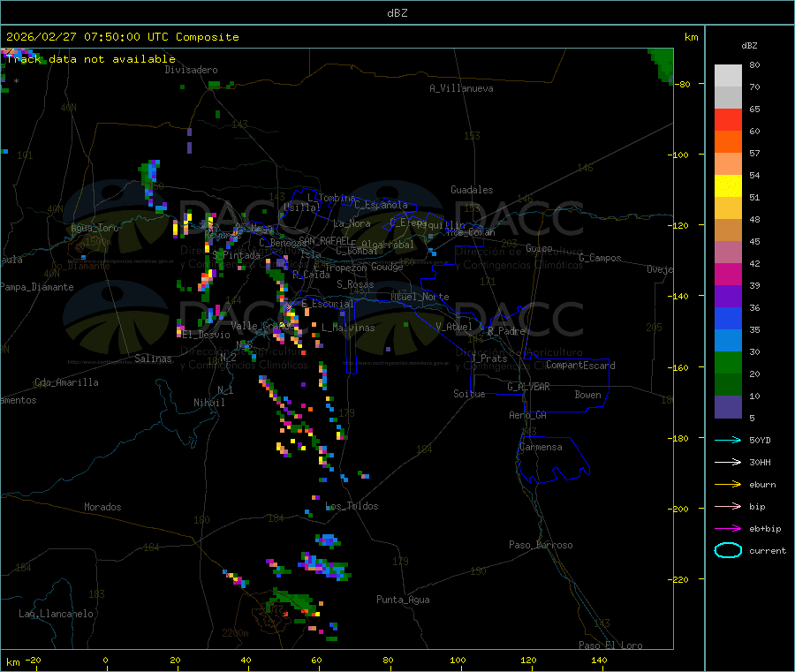Click the 'El_Desvio' map label

[206, 335]
